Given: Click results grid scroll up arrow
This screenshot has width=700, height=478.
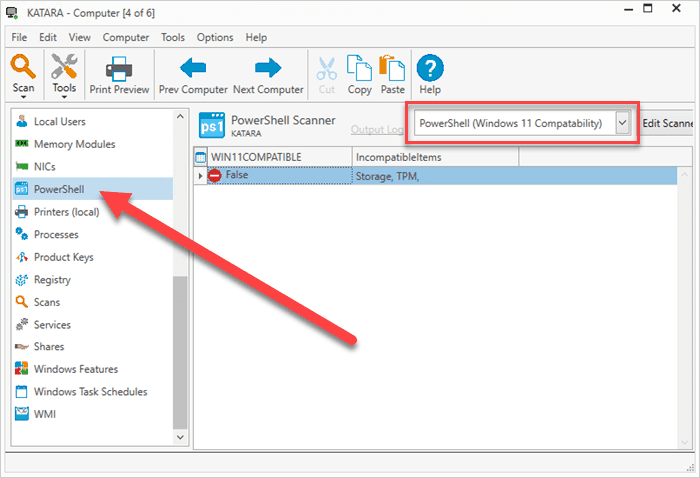Looking at the screenshot, I should pyautogui.click(x=684, y=175).
